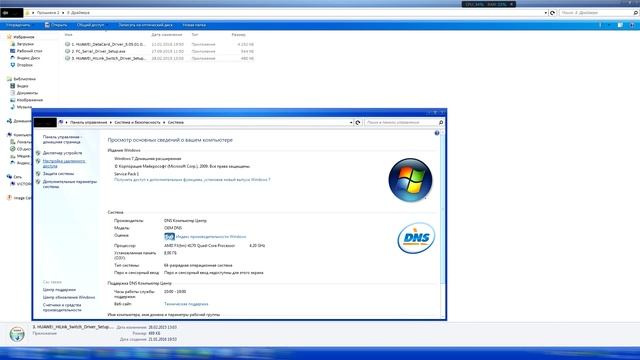Image resolution: width=640 pixels, height=360 pixels.
Task: Click the preview pane toggle icon in Explorer toolbar
Action: [x=620, y=25]
